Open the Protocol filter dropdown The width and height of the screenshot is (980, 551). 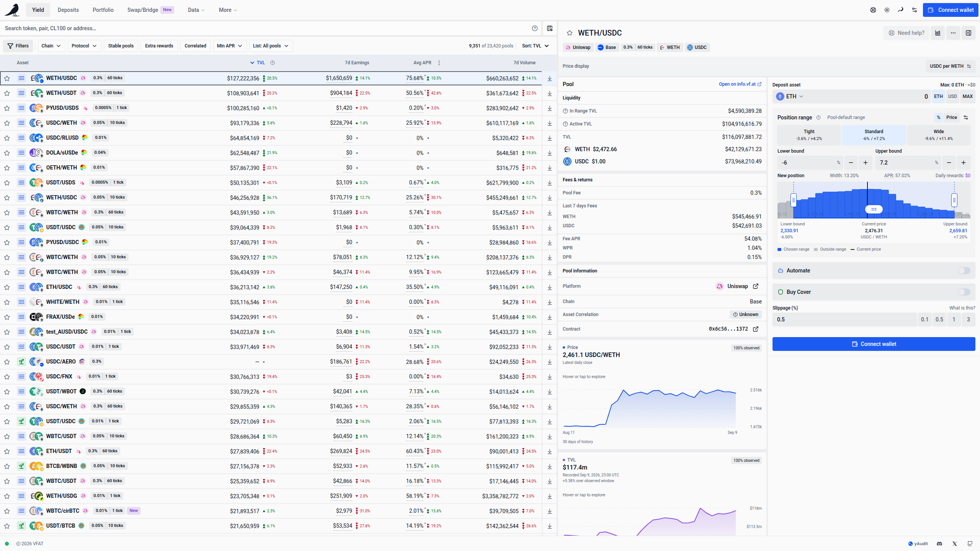84,46
